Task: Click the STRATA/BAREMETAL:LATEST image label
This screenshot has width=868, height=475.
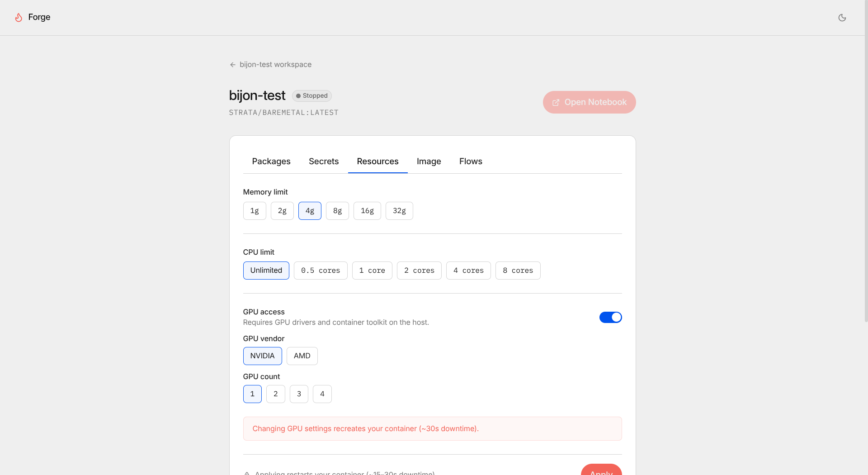Action: point(283,113)
